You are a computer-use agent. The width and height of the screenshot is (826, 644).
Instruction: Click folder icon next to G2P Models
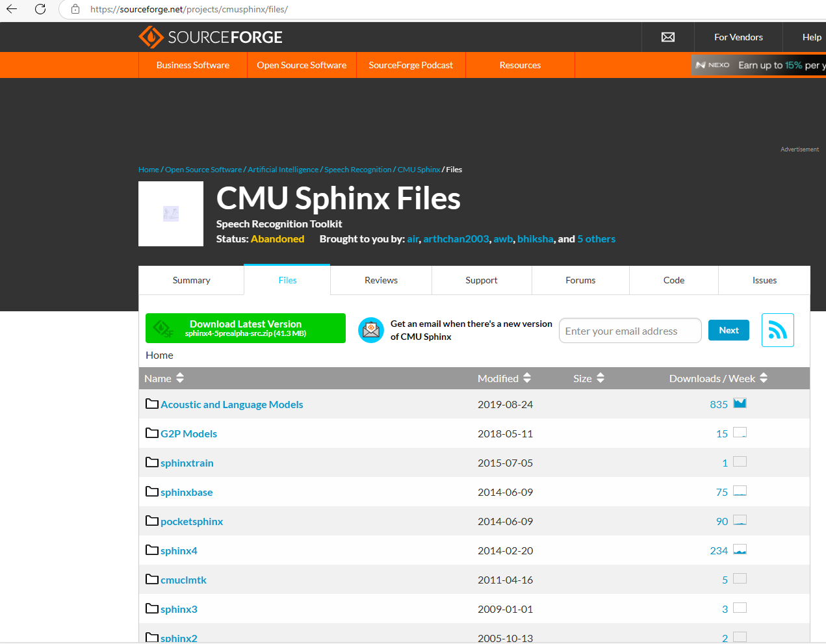[x=152, y=433]
